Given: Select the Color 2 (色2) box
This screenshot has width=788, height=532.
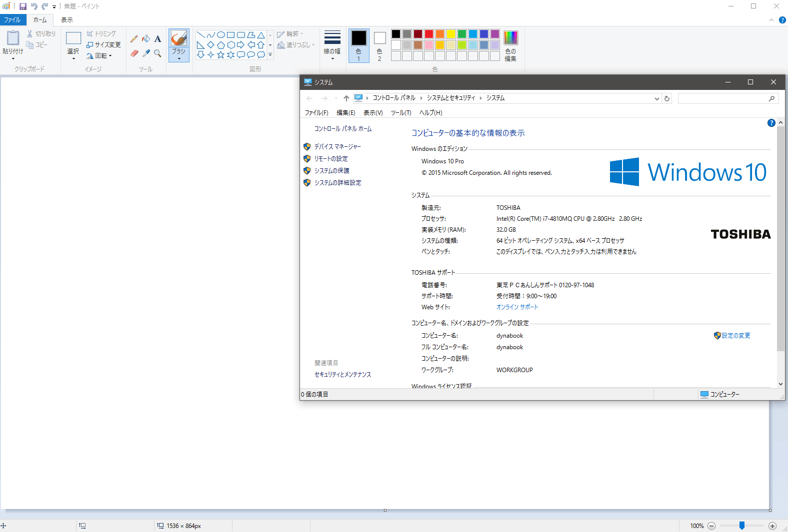Looking at the screenshot, I should pyautogui.click(x=379, y=45).
